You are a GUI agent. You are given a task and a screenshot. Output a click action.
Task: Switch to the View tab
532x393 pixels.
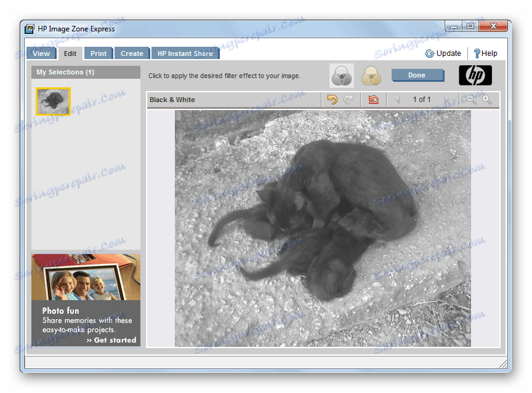point(41,53)
